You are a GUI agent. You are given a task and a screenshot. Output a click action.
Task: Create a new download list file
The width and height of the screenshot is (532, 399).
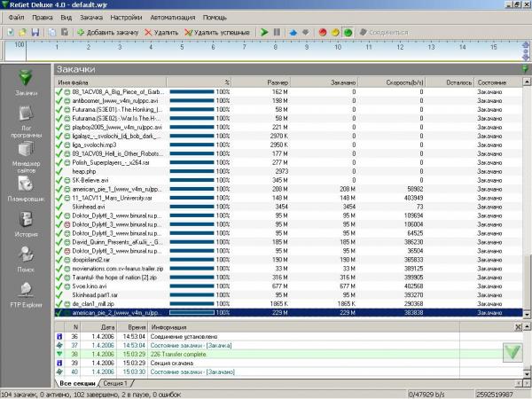click(10, 32)
